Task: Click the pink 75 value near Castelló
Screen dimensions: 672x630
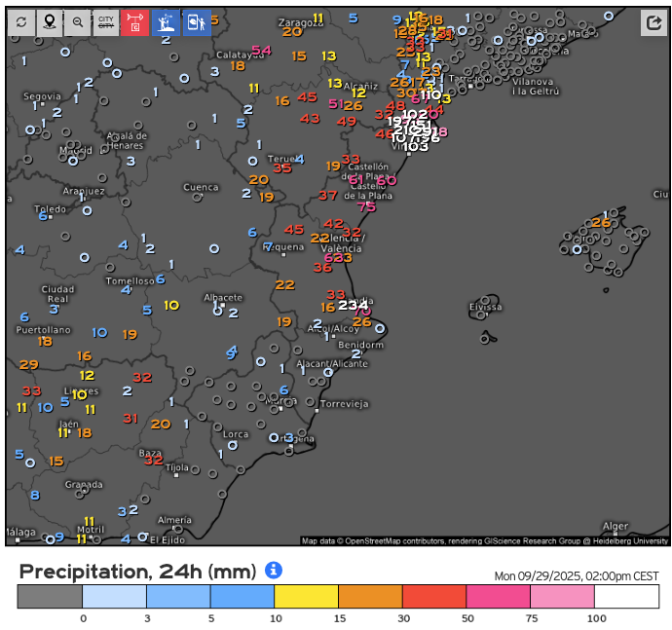Action: [x=366, y=206]
